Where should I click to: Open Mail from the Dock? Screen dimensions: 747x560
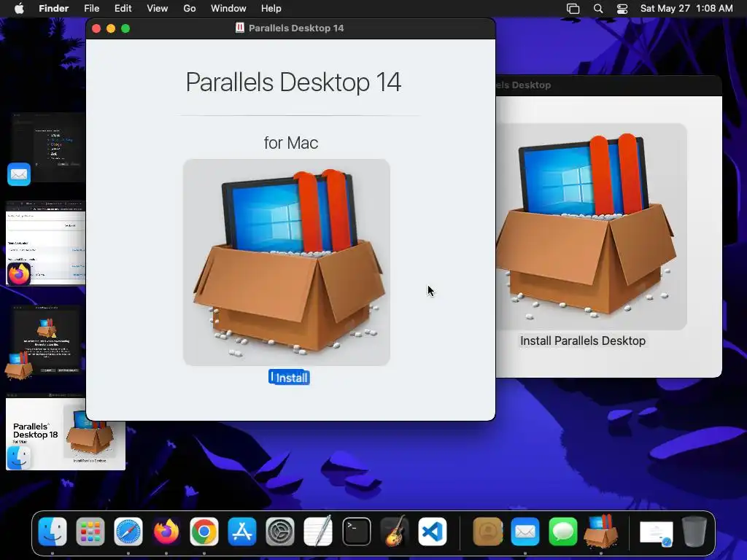(x=525, y=532)
